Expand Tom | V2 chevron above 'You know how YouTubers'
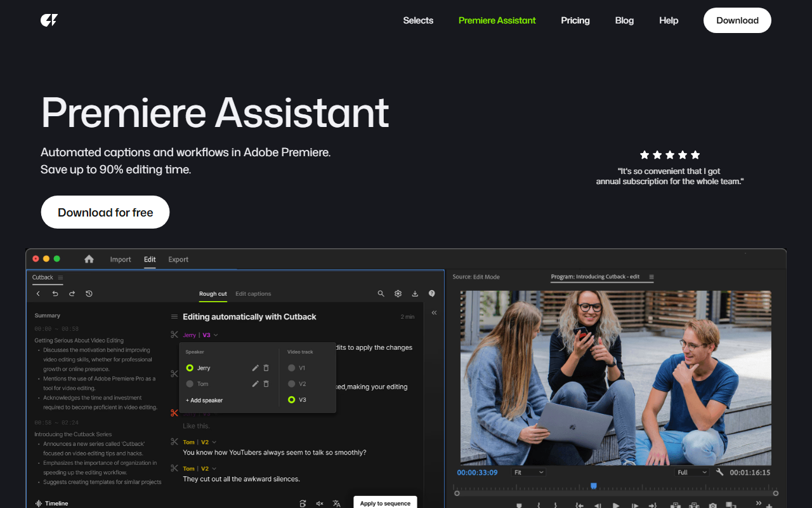 [x=214, y=442]
